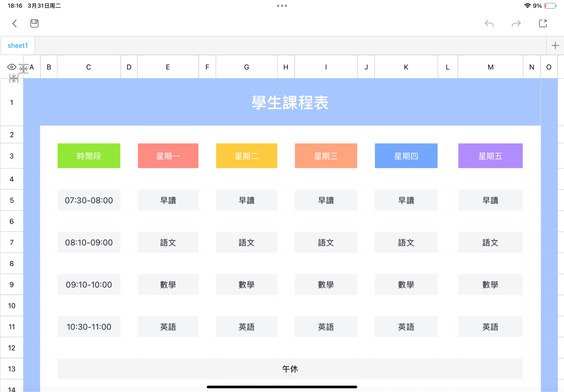The height and width of the screenshot is (392, 564).
Task: Add a new sheet with the plus icon
Action: [555, 45]
